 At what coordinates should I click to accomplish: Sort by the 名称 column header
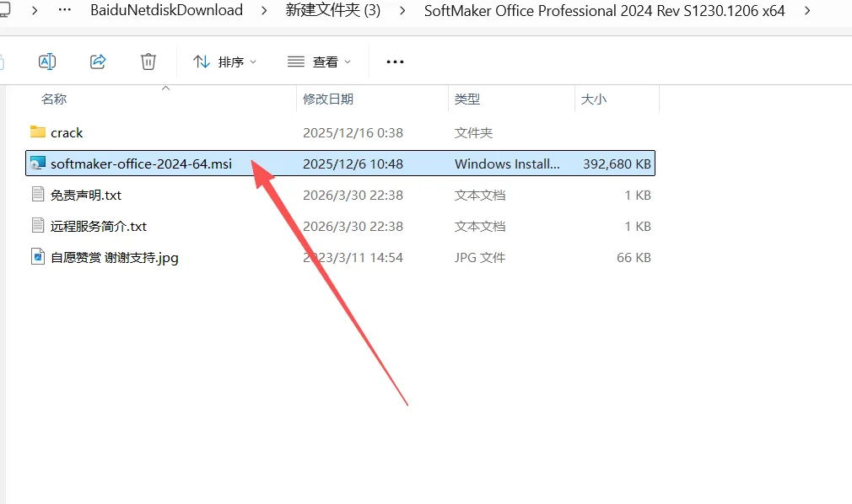click(x=54, y=99)
